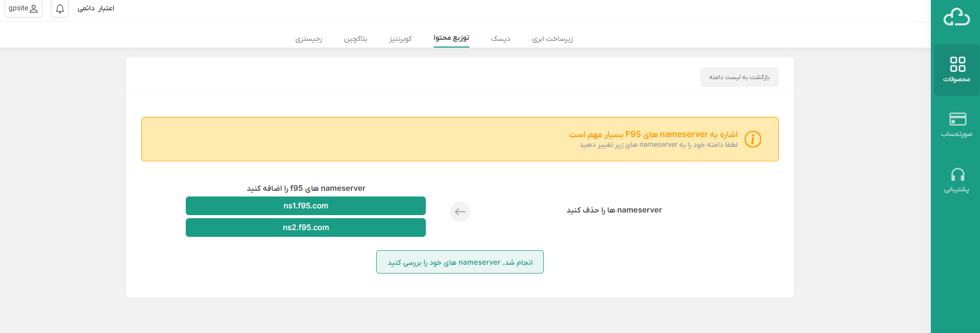Click the nameserver ها را حذف کنید text
The height and width of the screenshot is (333, 980).
614,210
